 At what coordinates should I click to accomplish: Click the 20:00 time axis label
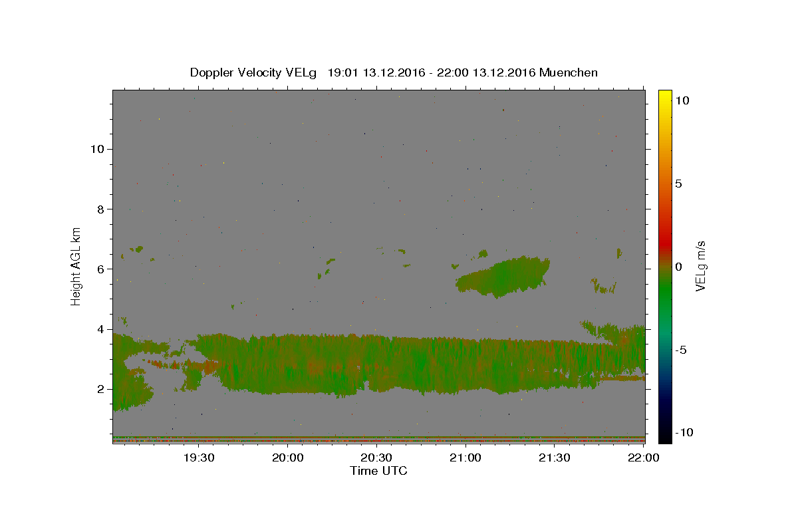tap(288, 458)
